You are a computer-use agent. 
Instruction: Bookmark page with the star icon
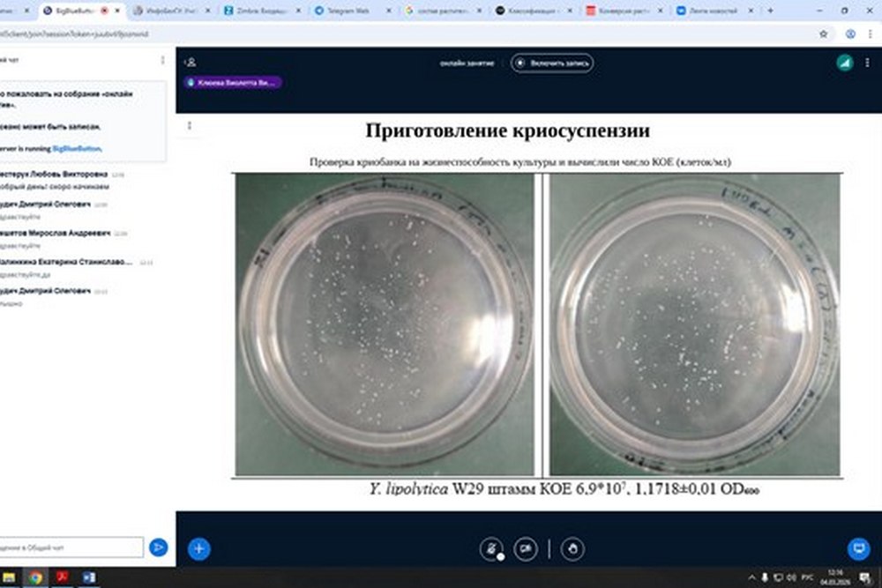pos(824,33)
